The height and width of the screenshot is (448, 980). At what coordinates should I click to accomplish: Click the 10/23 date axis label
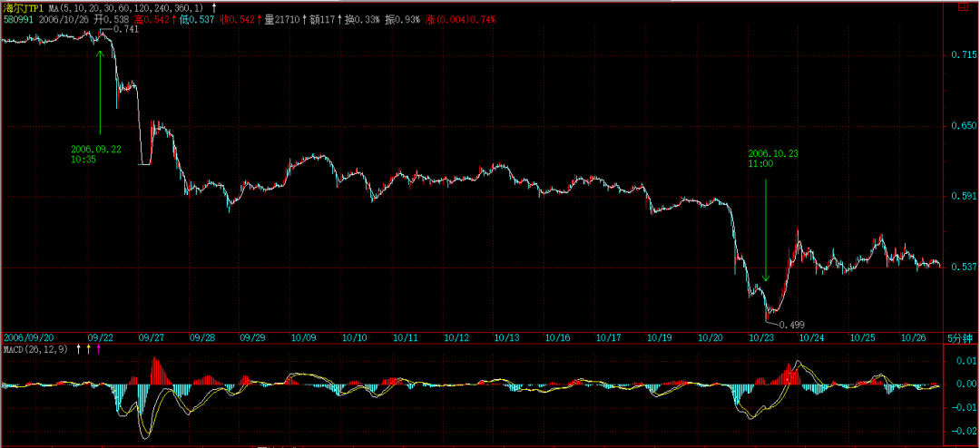[x=760, y=337]
